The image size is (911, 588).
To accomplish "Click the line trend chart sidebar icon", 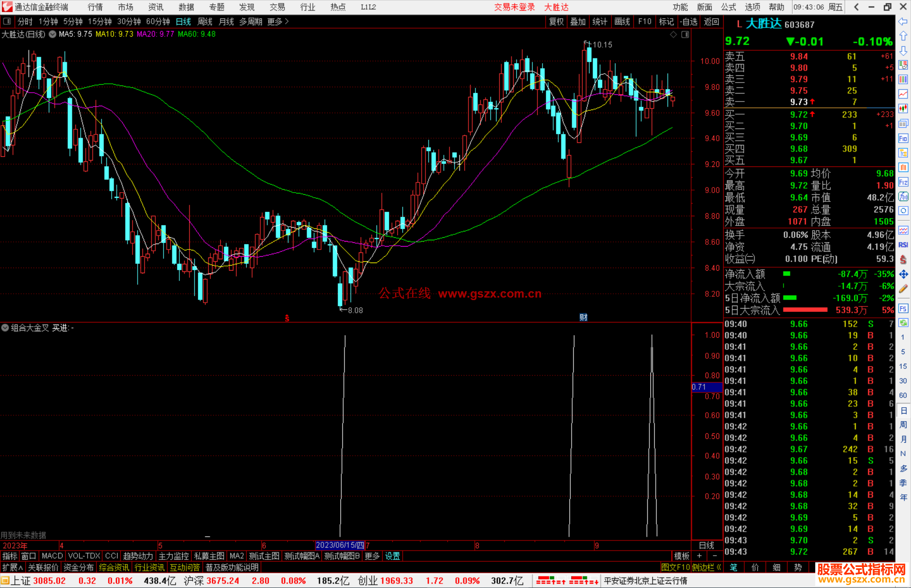I will click(x=903, y=94).
